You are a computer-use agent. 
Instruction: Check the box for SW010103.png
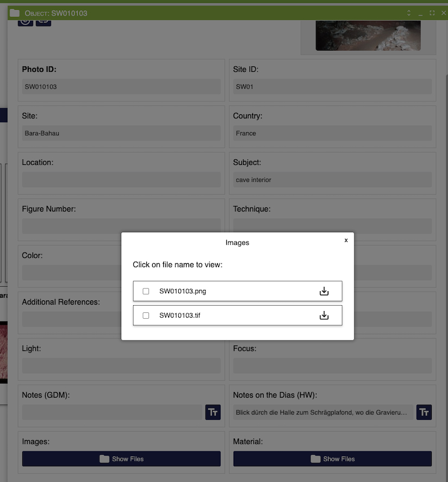point(146,292)
